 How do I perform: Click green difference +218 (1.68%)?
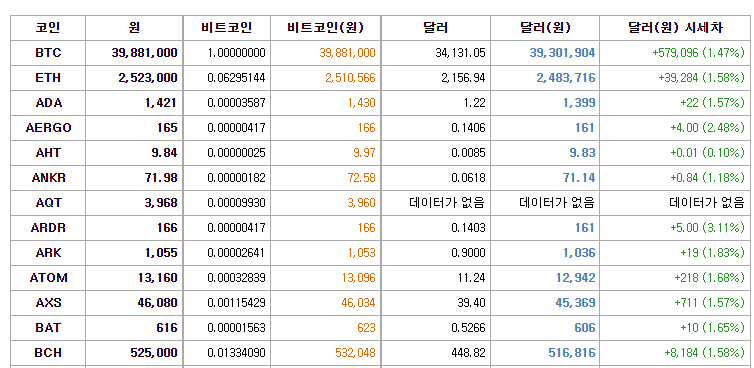(x=709, y=278)
